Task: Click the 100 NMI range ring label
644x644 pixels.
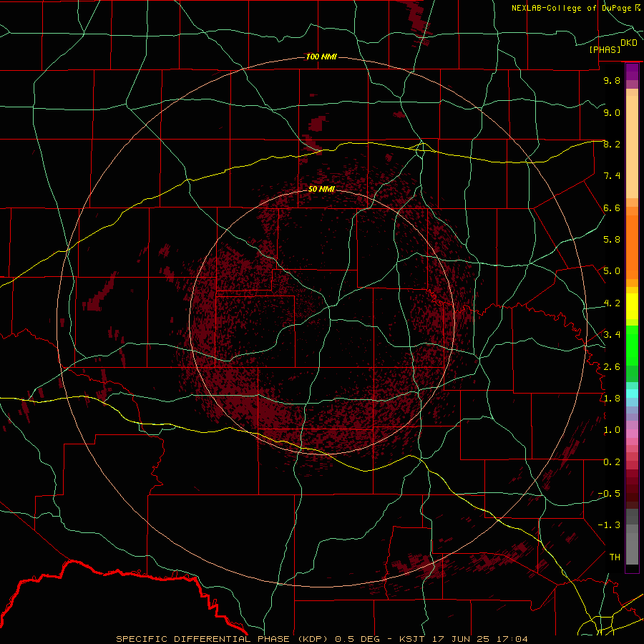Action: pyautogui.click(x=321, y=57)
